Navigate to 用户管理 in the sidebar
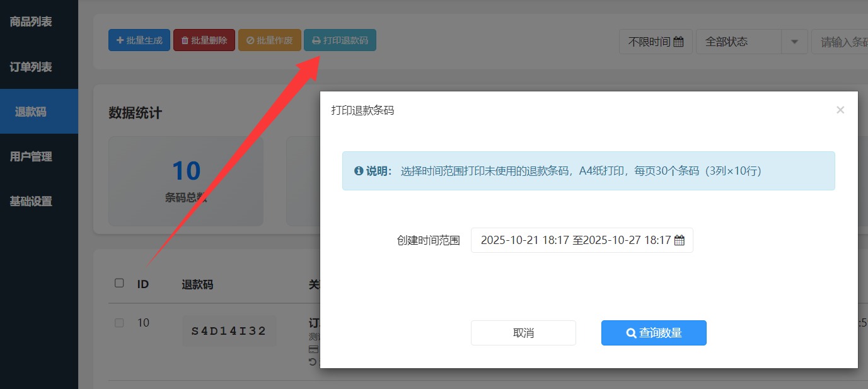Viewport: 868px width, 389px height. tap(31, 156)
